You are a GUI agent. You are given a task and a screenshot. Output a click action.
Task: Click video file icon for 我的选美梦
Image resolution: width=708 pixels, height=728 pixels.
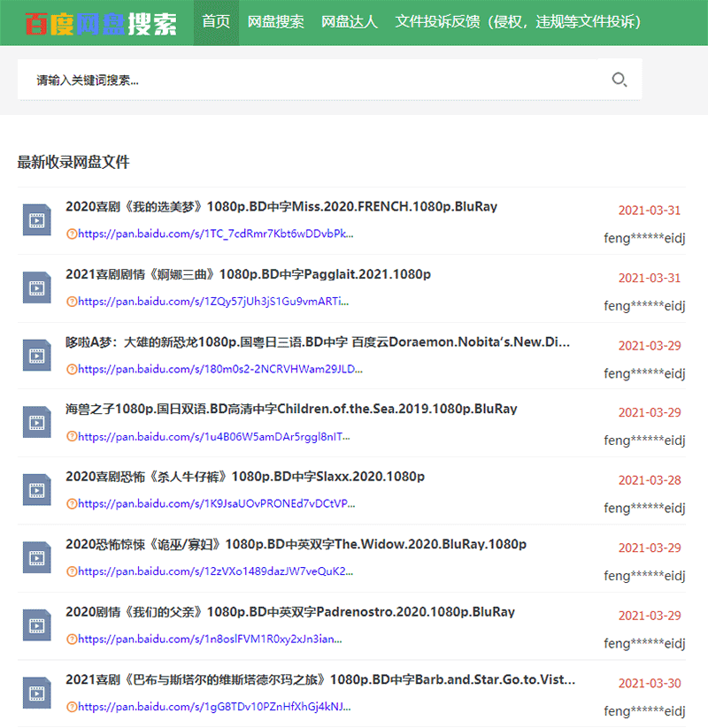coord(37,220)
